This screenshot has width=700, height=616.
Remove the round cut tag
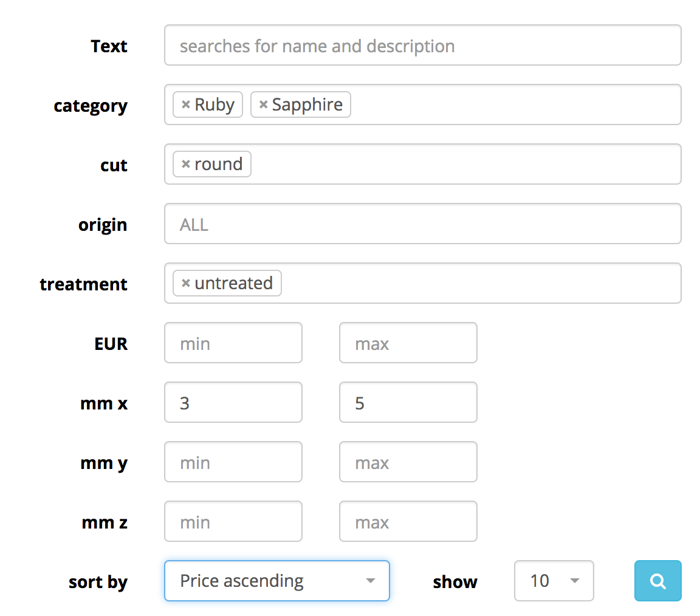186,164
